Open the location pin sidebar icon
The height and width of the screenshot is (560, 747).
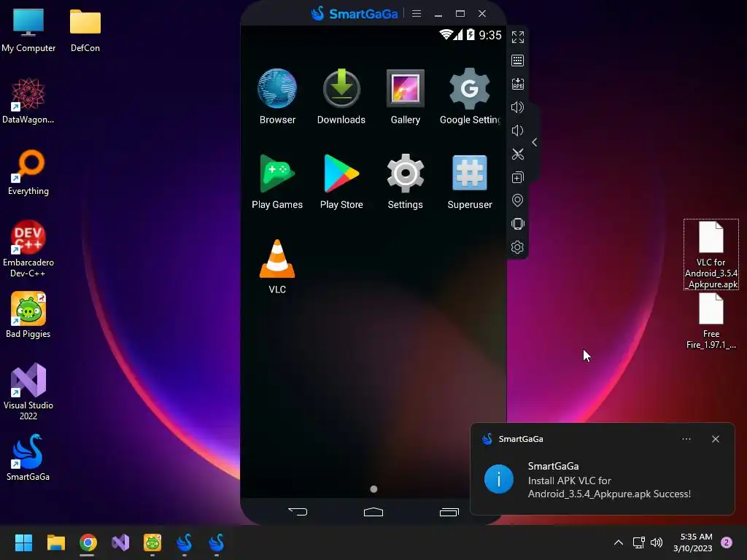point(518,201)
